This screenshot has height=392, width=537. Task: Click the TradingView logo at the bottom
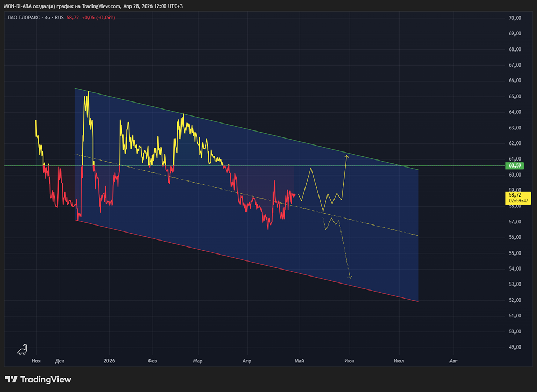click(38, 379)
